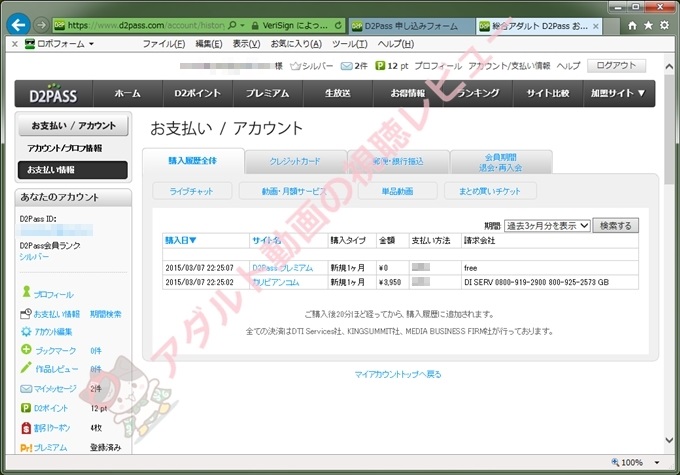
Task: Open the 期間 period dropdown
Action: coord(547,226)
